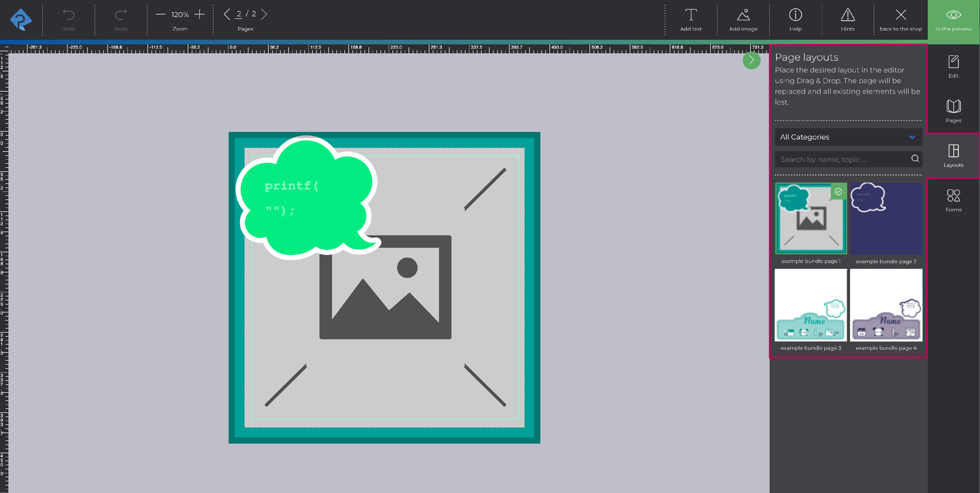
Task: Open the Hints warning icon
Action: click(847, 16)
